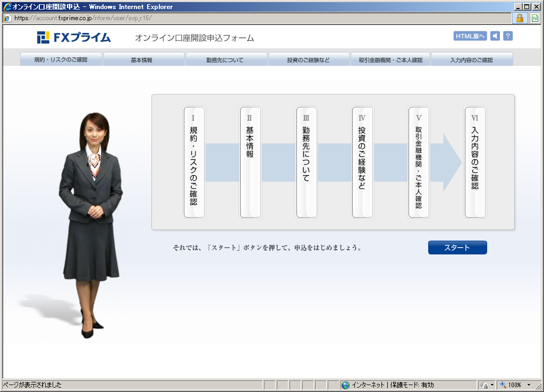The height and width of the screenshot is (392, 544).
Task: Go to the 入力内容のご確認 tab
Action: [471, 60]
